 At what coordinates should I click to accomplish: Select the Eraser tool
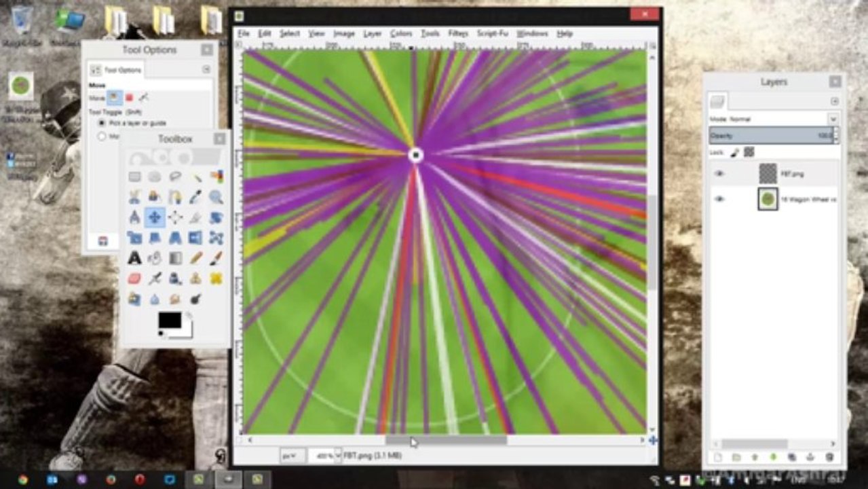(134, 278)
